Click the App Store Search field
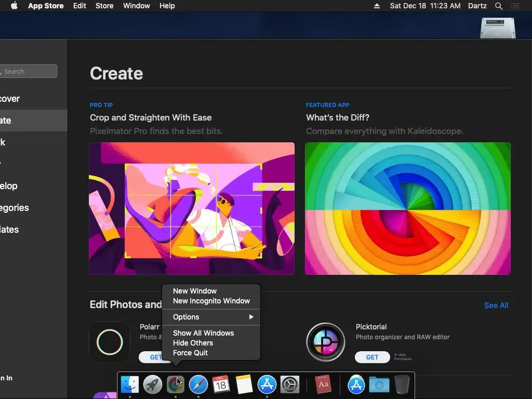This screenshot has height=399, width=532. click(29, 71)
